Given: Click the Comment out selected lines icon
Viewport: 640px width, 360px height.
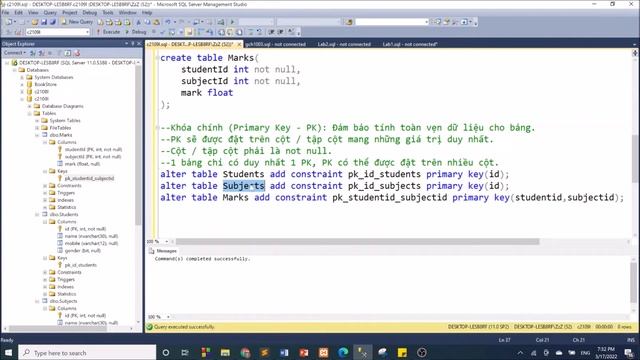Looking at the screenshot, I should [251, 32].
